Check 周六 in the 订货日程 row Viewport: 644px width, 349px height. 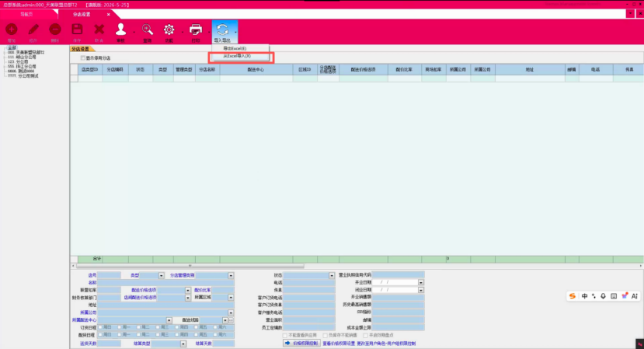(215, 327)
